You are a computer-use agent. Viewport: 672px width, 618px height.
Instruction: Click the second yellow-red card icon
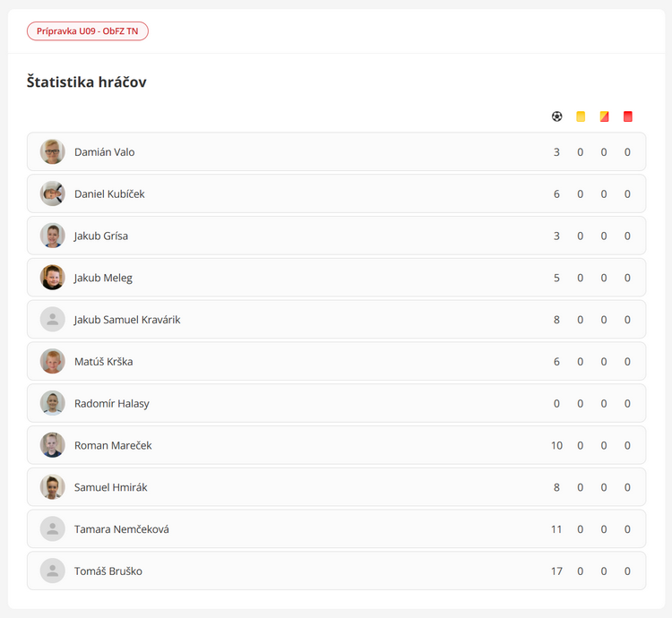(x=604, y=116)
